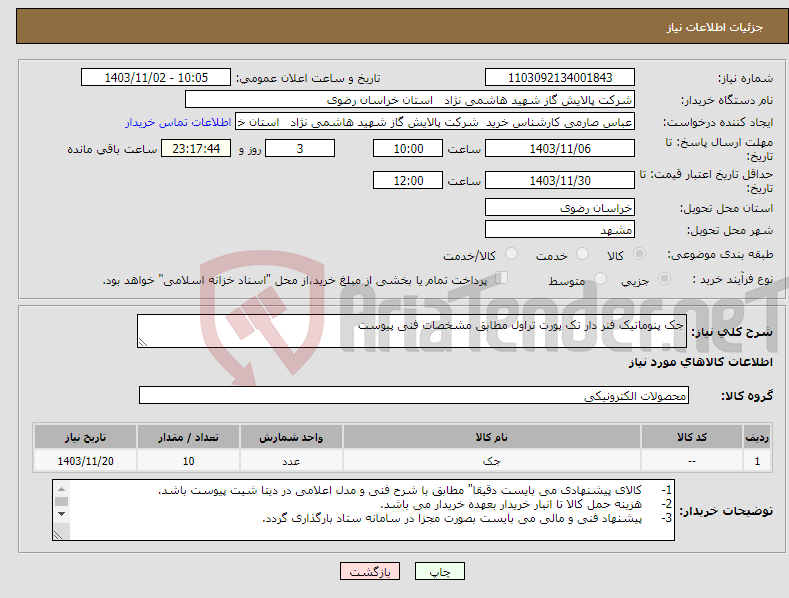Click the delivery province field خراسان رضوی

560,207
